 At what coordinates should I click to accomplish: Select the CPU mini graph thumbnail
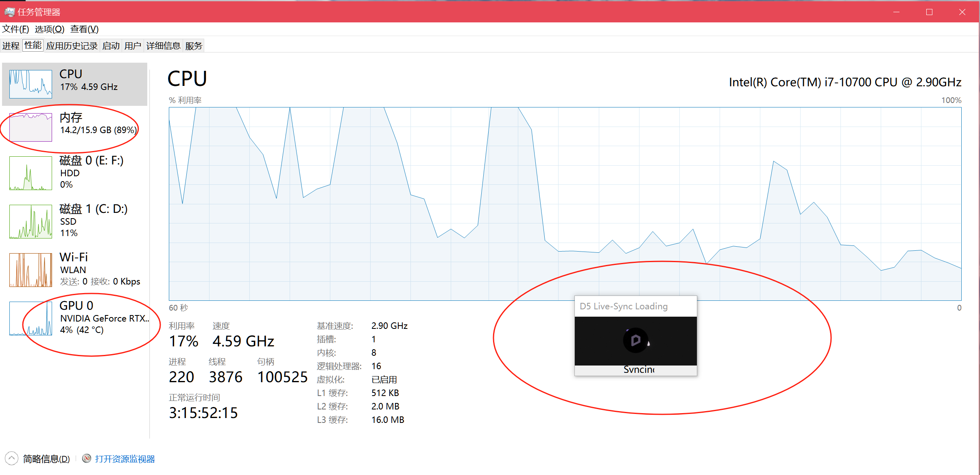pos(31,84)
